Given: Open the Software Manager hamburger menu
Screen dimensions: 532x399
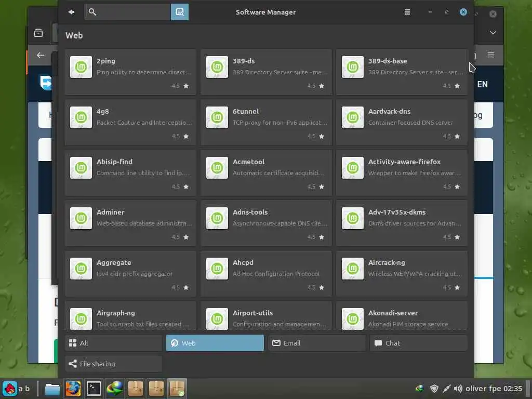Looking at the screenshot, I should (407, 12).
